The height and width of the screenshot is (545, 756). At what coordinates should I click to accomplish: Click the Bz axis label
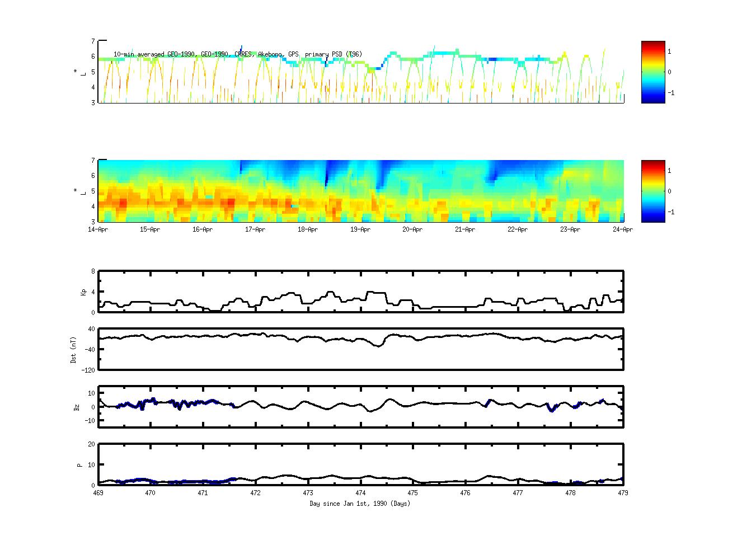click(77, 407)
